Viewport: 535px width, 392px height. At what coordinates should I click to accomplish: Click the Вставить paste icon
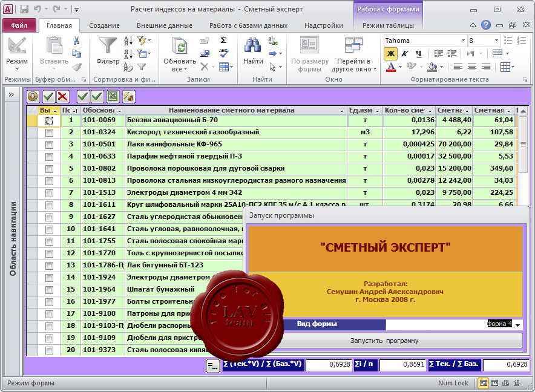(54, 46)
